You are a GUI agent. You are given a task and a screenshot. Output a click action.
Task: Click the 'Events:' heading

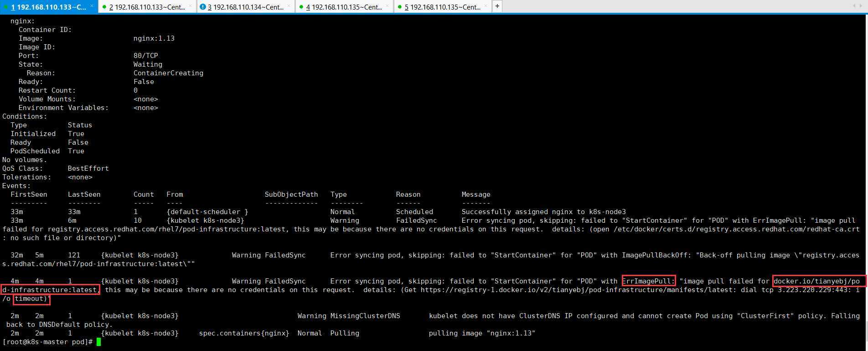click(x=16, y=186)
